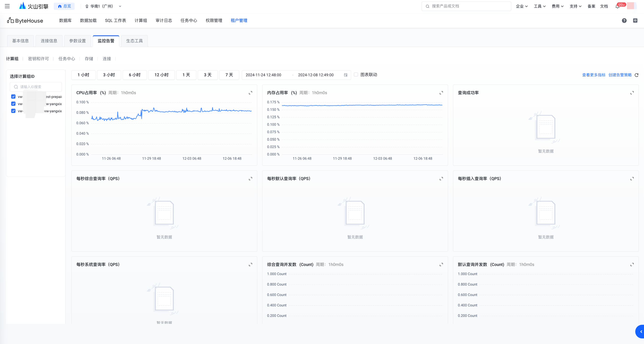This screenshot has width=644, height=344.
Task: Expand the 费用 menu
Action: click(x=558, y=6)
